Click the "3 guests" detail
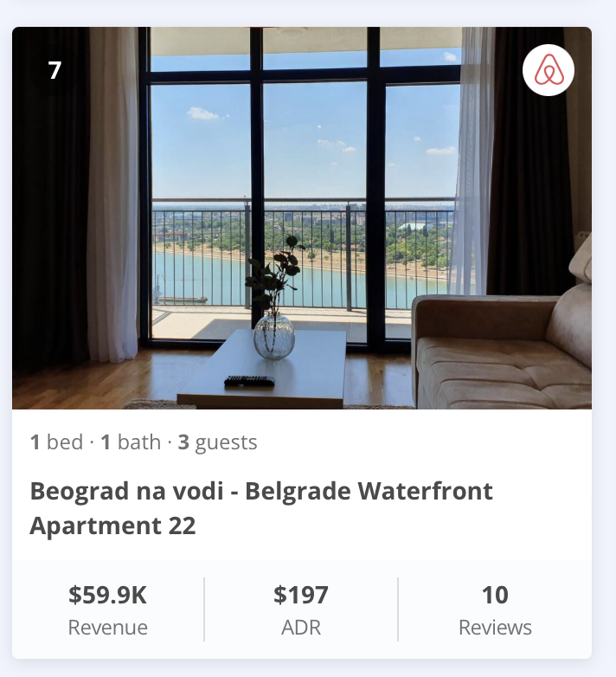 [x=218, y=442]
